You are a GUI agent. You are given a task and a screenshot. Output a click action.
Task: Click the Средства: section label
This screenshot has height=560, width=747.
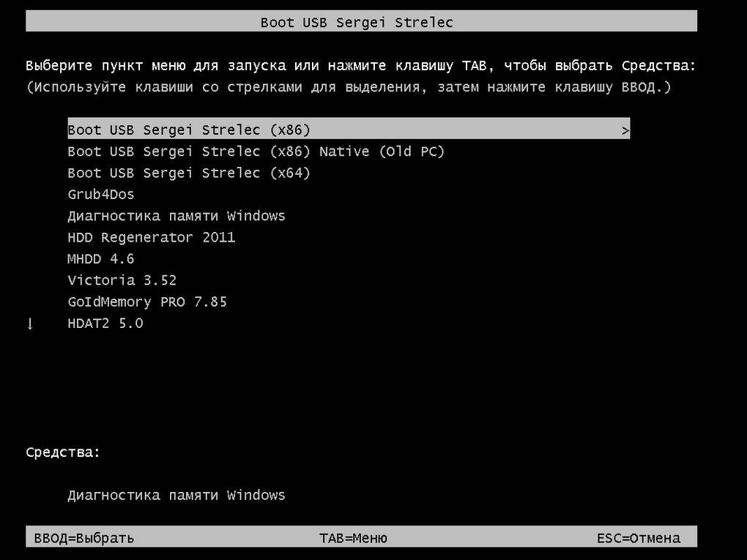click(x=63, y=452)
